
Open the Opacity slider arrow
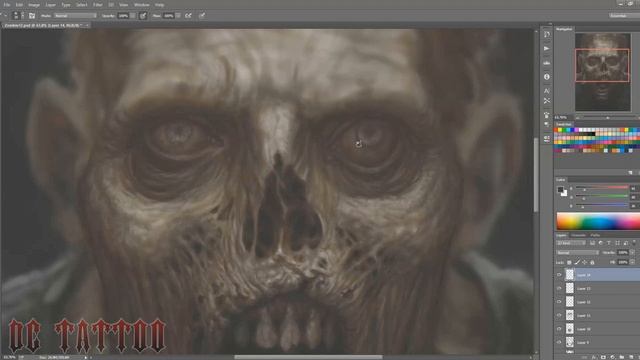[x=132, y=16]
